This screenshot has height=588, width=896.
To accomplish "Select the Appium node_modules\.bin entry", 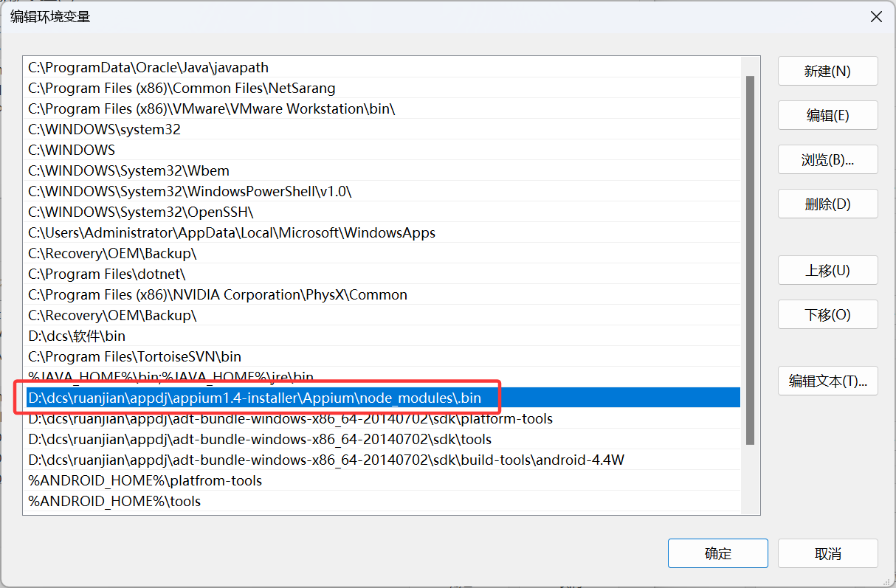I will [x=382, y=398].
